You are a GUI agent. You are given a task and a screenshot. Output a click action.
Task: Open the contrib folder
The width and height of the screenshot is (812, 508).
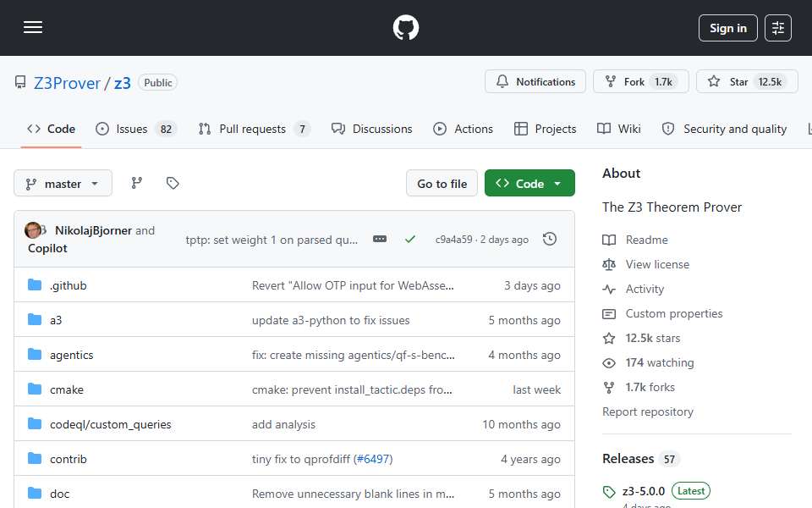pyautogui.click(x=69, y=459)
